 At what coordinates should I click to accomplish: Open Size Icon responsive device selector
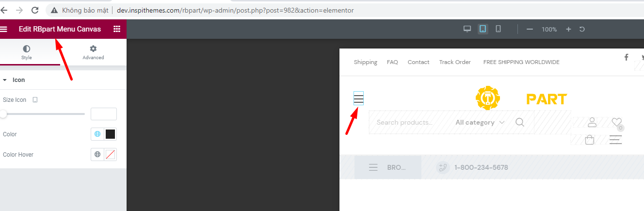click(x=35, y=100)
